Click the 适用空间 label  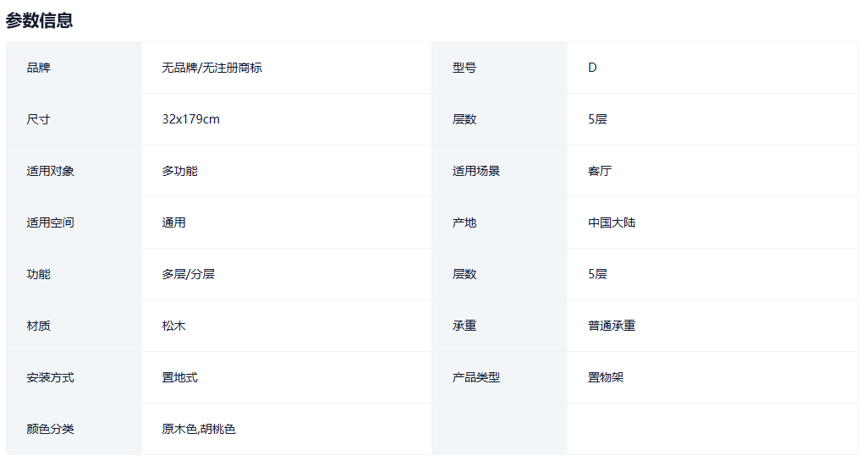(51, 222)
